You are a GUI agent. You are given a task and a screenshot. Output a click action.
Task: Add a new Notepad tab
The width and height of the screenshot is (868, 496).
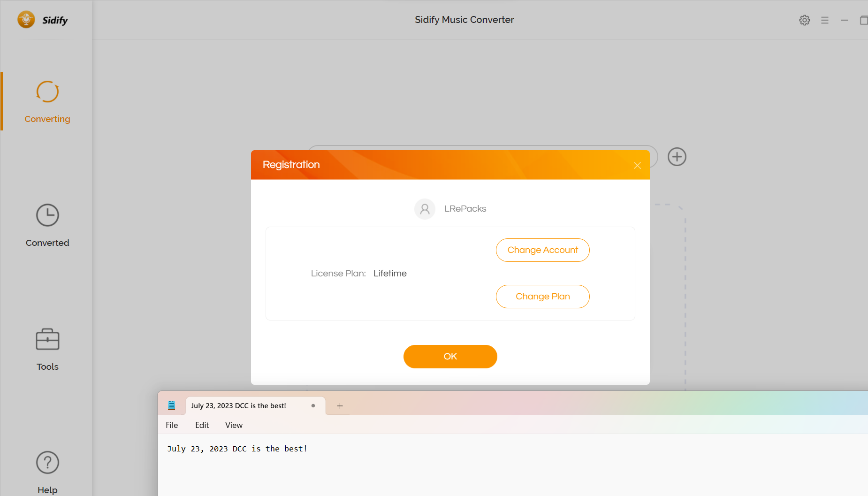coord(340,406)
